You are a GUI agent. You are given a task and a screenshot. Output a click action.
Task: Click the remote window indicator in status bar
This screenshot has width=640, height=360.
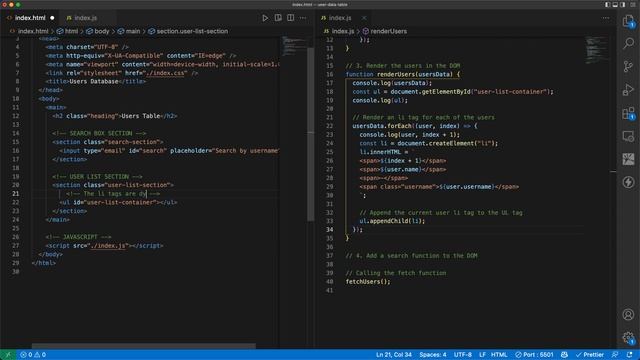[7, 355]
